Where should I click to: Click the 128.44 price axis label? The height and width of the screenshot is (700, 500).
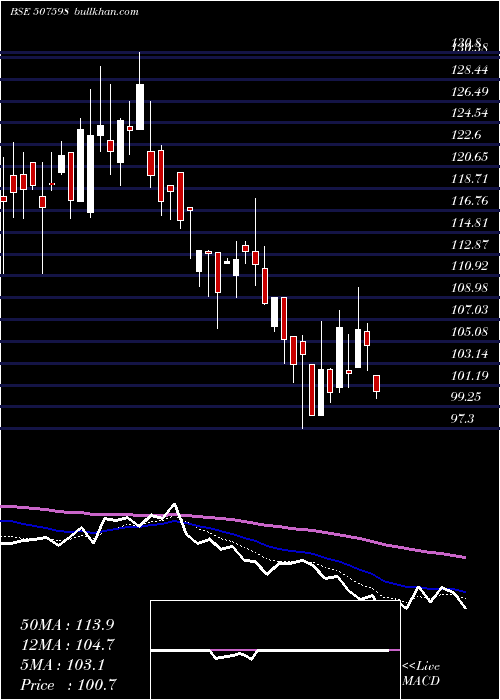pyautogui.click(x=470, y=70)
